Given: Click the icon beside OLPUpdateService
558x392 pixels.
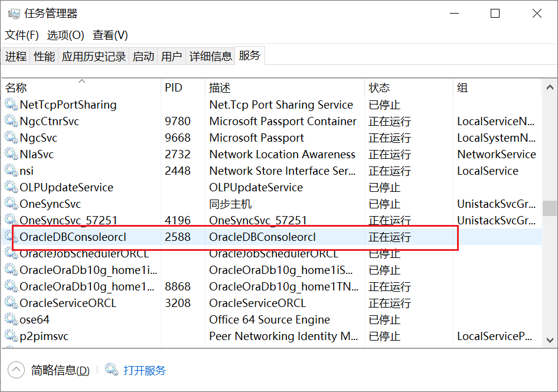Looking at the screenshot, I should (x=11, y=187).
